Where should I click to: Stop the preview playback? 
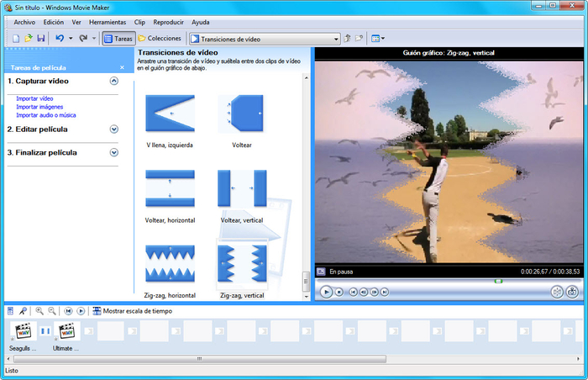pos(339,292)
